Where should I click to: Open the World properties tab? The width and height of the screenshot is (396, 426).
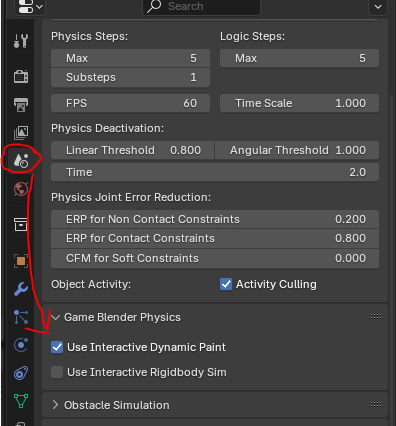coord(21,189)
